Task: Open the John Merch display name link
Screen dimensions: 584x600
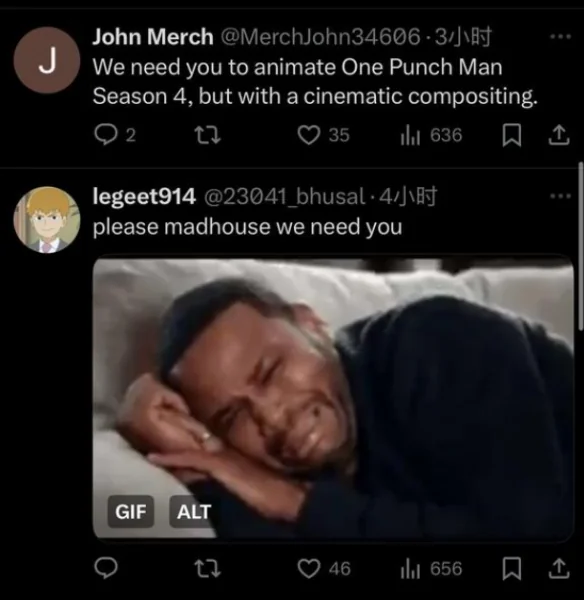Action: click(153, 37)
